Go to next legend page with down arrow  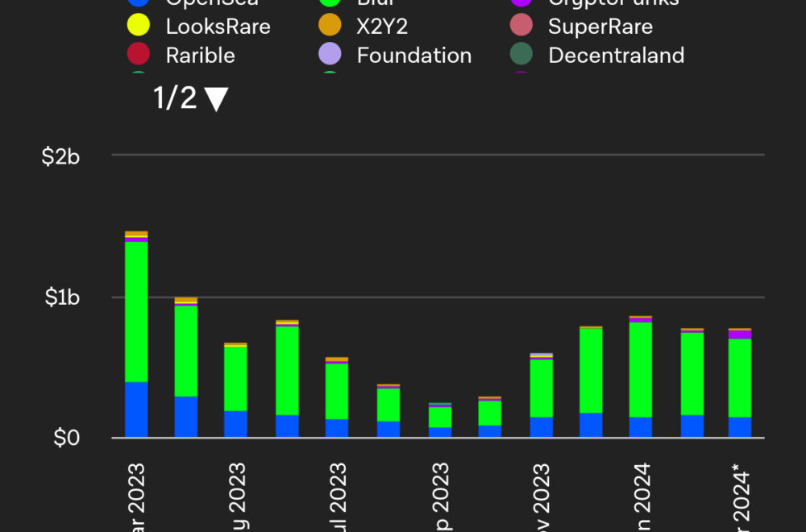click(216, 98)
